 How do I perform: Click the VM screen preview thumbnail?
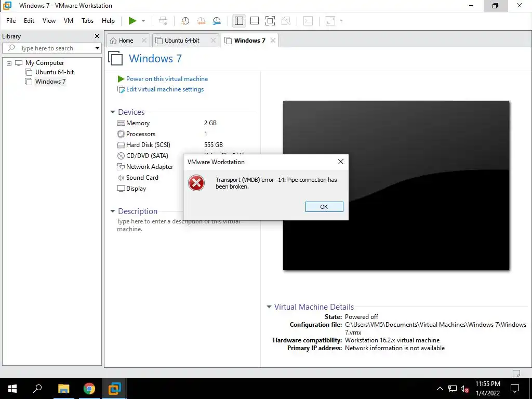(396, 185)
